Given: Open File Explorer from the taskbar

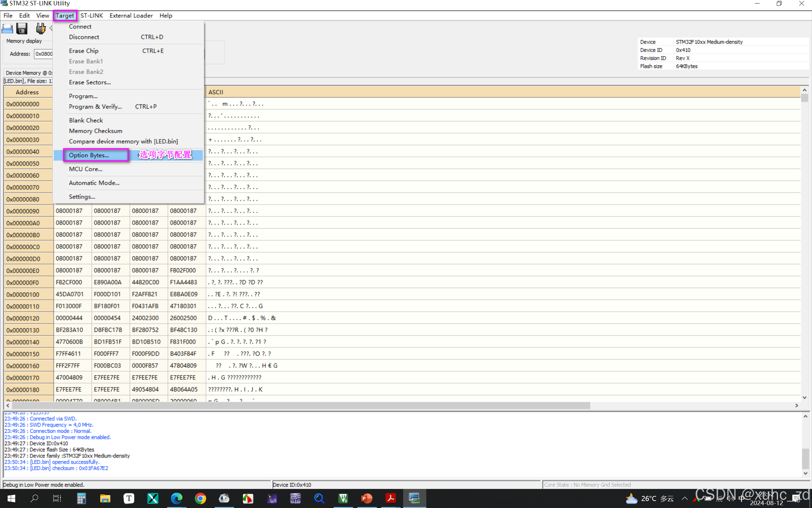Looking at the screenshot, I should [x=105, y=498].
